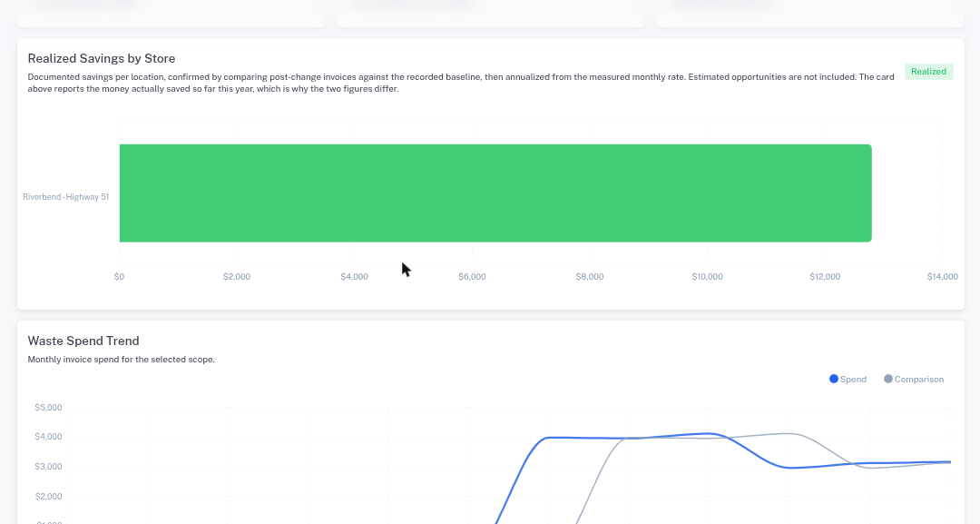Click the Realized Savings by Store heading
Screen dimensions: 980x524
point(102,58)
